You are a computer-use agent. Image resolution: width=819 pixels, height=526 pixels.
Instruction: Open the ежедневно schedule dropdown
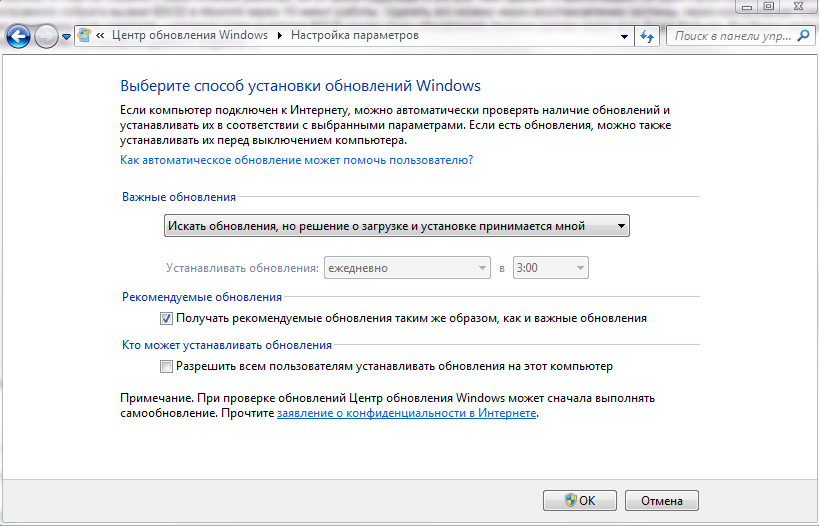coord(407,267)
